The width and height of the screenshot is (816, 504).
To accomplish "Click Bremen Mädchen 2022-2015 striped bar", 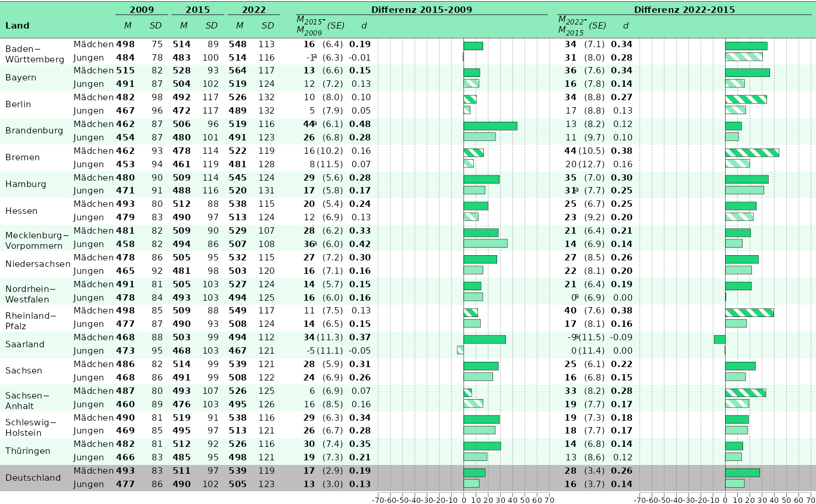I will click(x=752, y=153).
